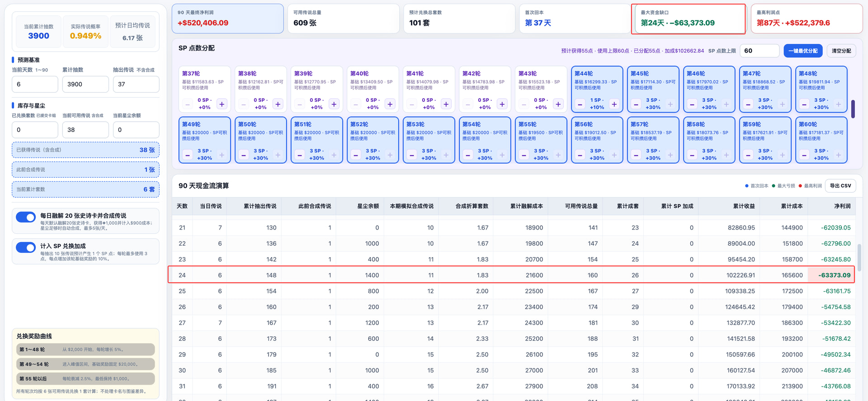Remove one SP from 第53轮 card
This screenshot has height=401, width=868.
point(412,155)
